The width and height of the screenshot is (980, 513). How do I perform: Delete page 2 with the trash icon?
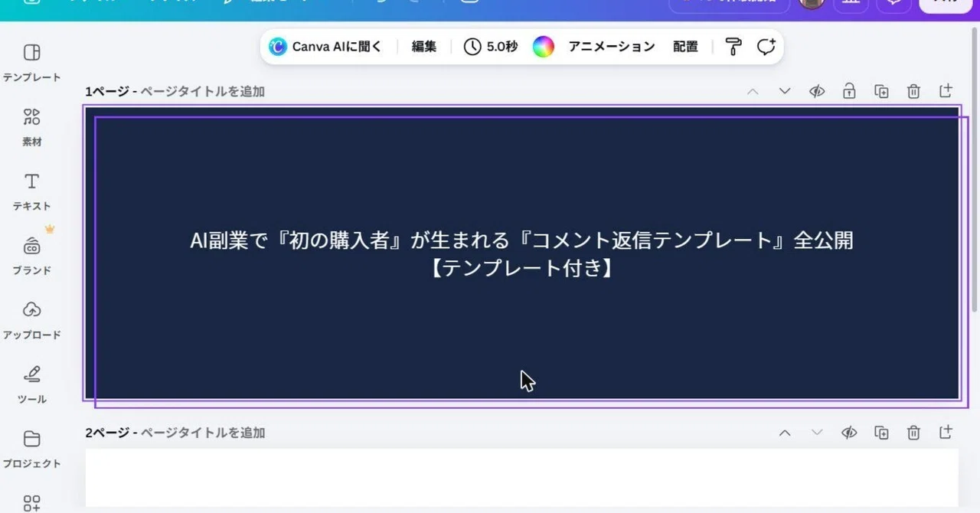[913, 433]
